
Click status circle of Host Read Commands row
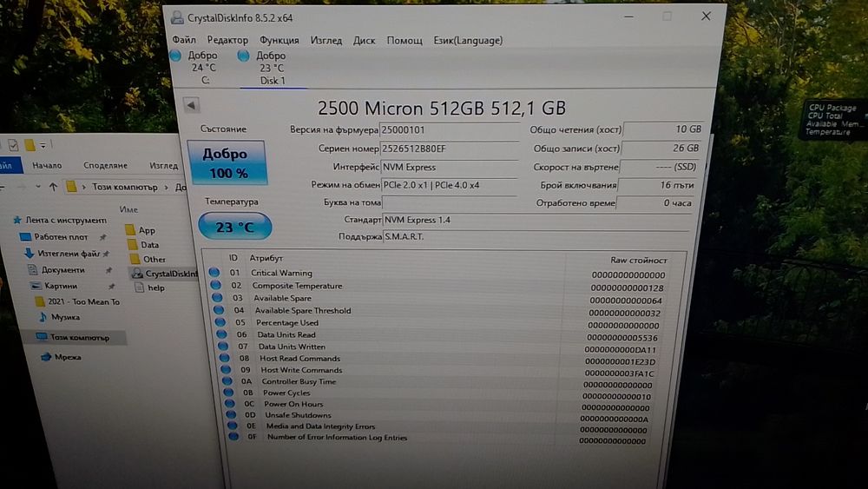(224, 358)
